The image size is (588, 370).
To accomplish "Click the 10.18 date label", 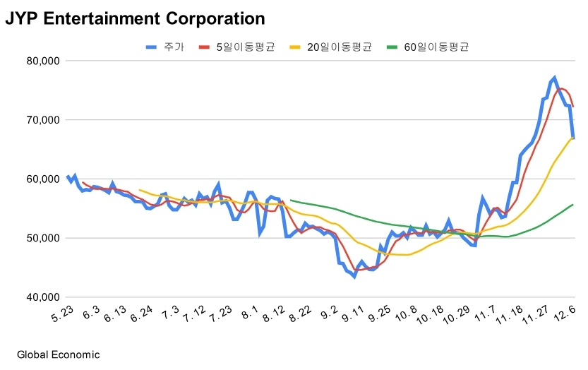I will (x=431, y=315).
